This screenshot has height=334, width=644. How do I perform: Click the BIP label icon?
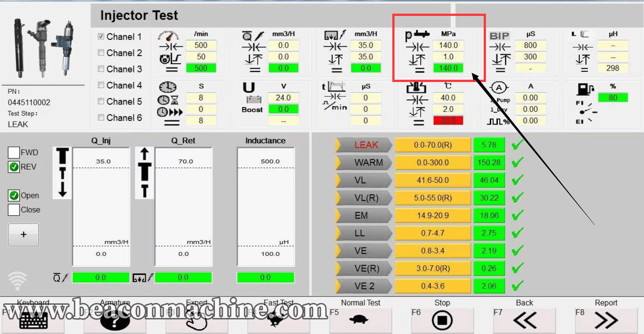(499, 36)
